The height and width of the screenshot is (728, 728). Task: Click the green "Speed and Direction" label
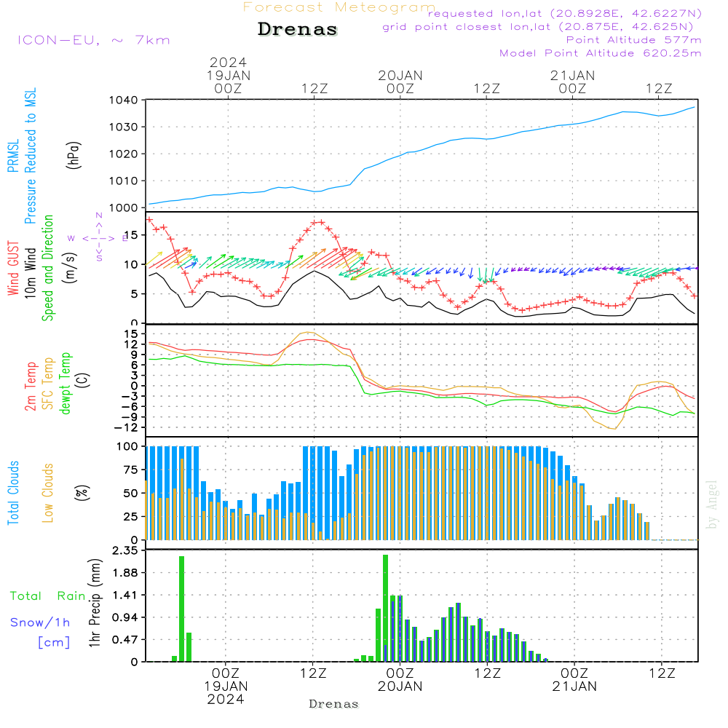(47, 268)
